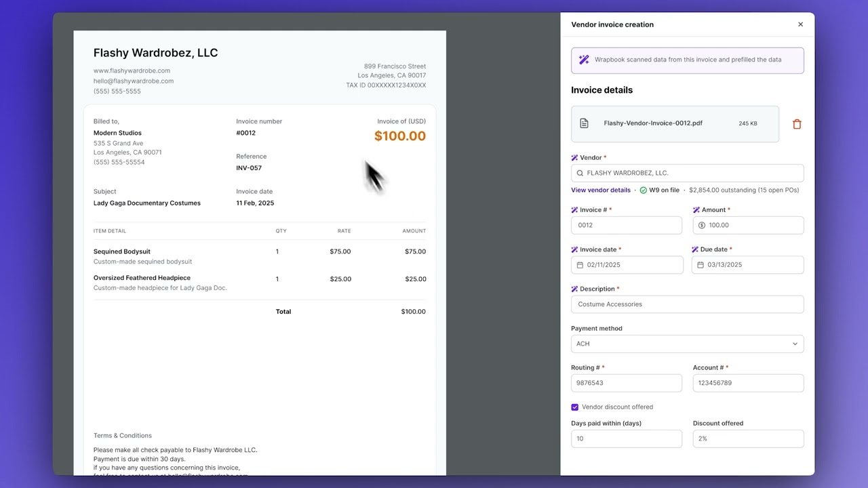This screenshot has width=868, height=488.
Task: Click reference INV-057 on the invoice
Action: click(249, 168)
